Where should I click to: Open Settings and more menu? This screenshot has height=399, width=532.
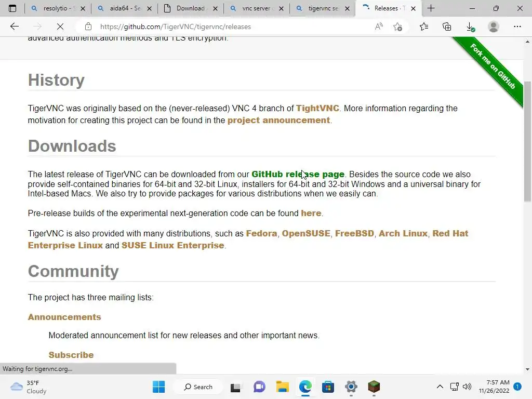click(517, 26)
